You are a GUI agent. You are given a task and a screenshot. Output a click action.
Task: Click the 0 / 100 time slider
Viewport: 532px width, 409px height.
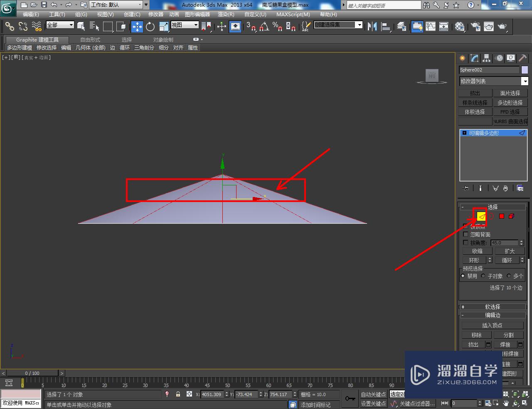32,373
